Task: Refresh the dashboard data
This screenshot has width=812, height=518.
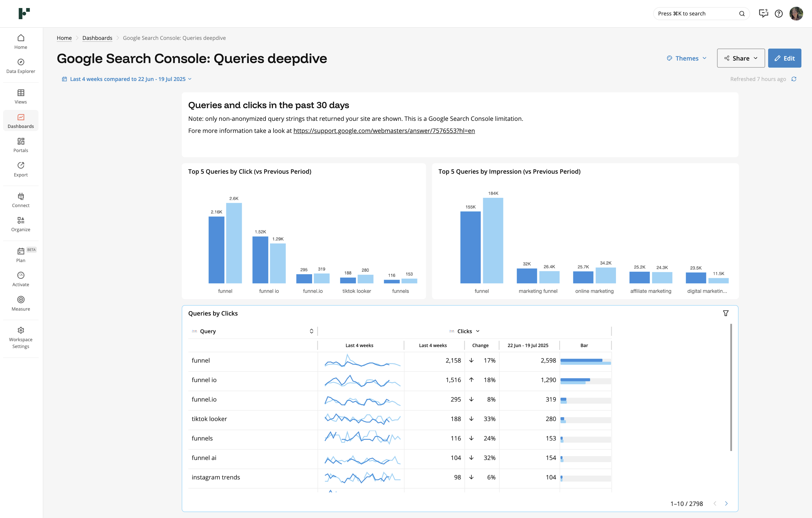Action: (x=794, y=79)
